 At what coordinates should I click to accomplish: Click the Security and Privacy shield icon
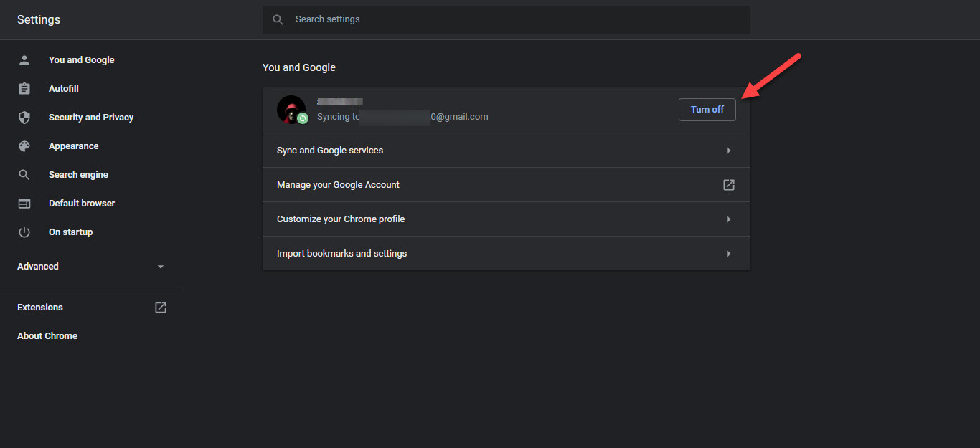tap(24, 118)
